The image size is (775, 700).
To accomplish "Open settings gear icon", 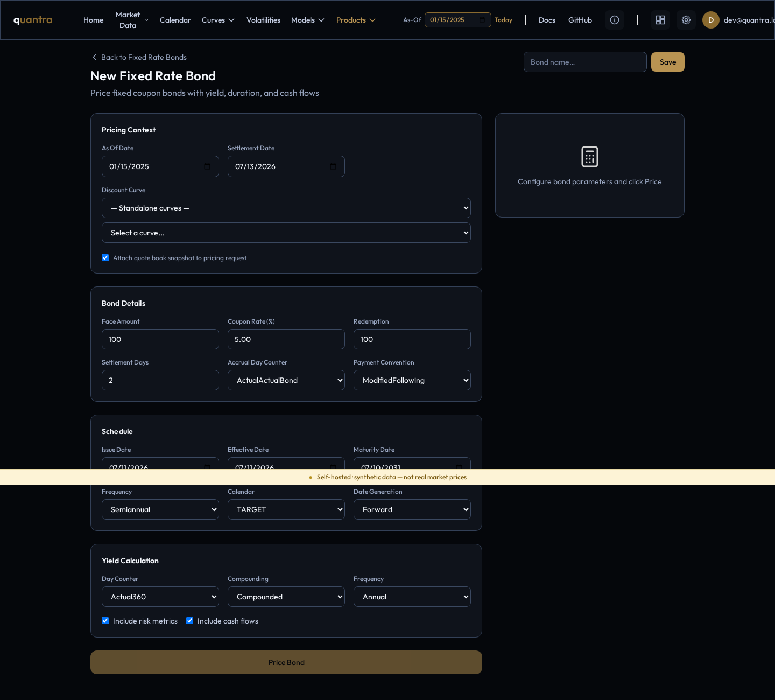I will pyautogui.click(x=686, y=20).
